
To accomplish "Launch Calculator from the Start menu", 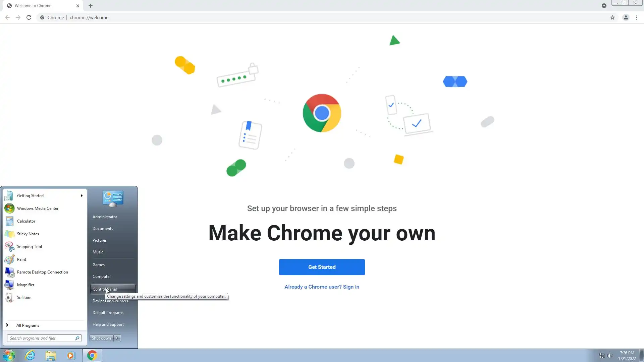I will [26, 221].
